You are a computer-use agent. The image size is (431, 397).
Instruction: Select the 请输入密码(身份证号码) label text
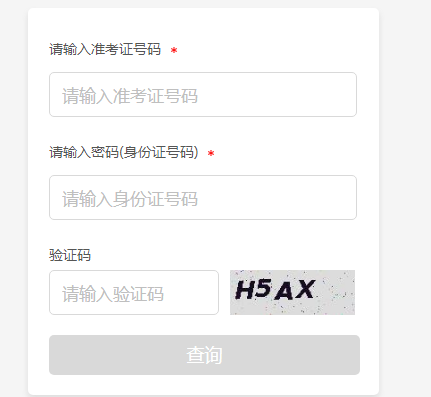pos(124,152)
